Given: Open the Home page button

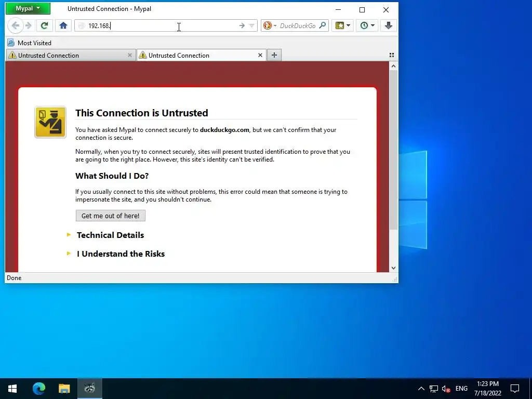Looking at the screenshot, I should [63, 25].
